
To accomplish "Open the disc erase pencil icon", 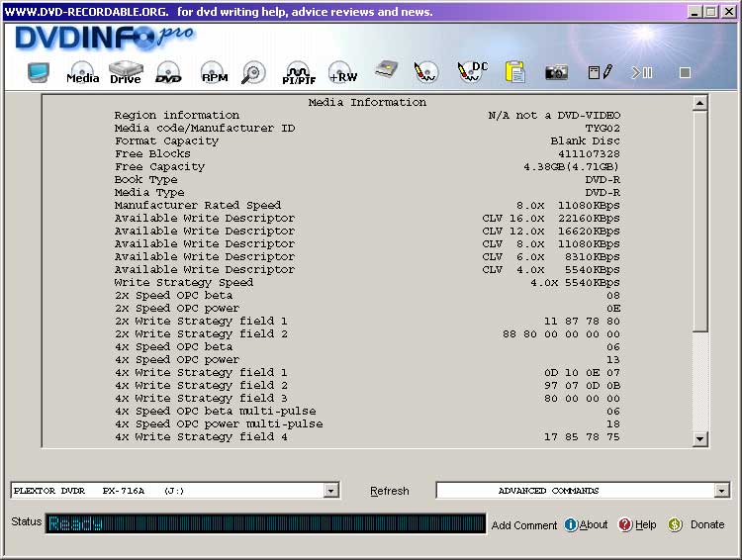I will (425, 72).
